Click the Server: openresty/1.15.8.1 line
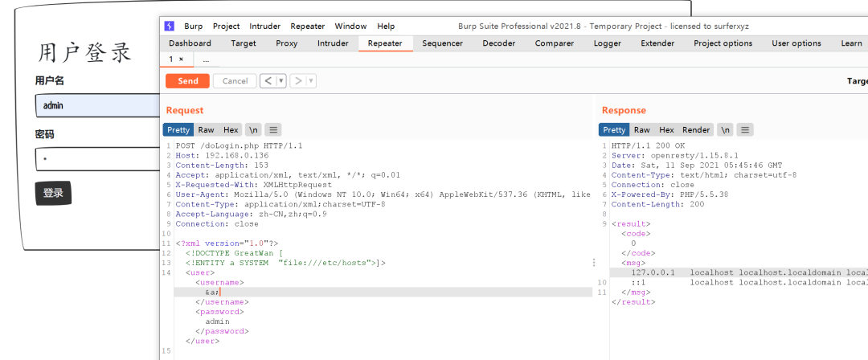This screenshot has height=360, width=868. tap(675, 156)
